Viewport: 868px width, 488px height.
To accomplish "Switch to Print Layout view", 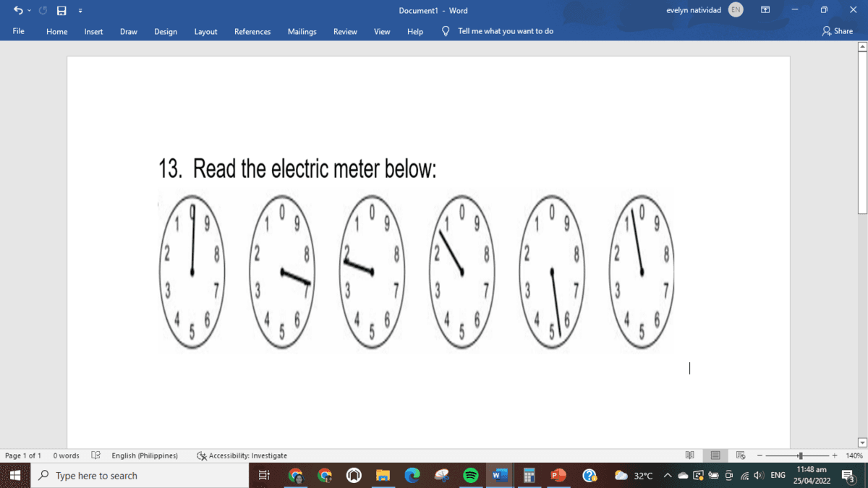I will point(715,455).
